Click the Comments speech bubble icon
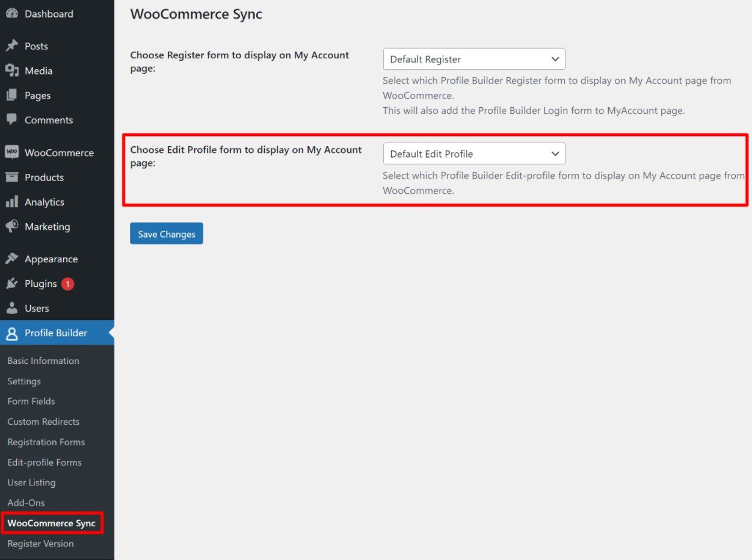752x560 pixels. point(12,120)
